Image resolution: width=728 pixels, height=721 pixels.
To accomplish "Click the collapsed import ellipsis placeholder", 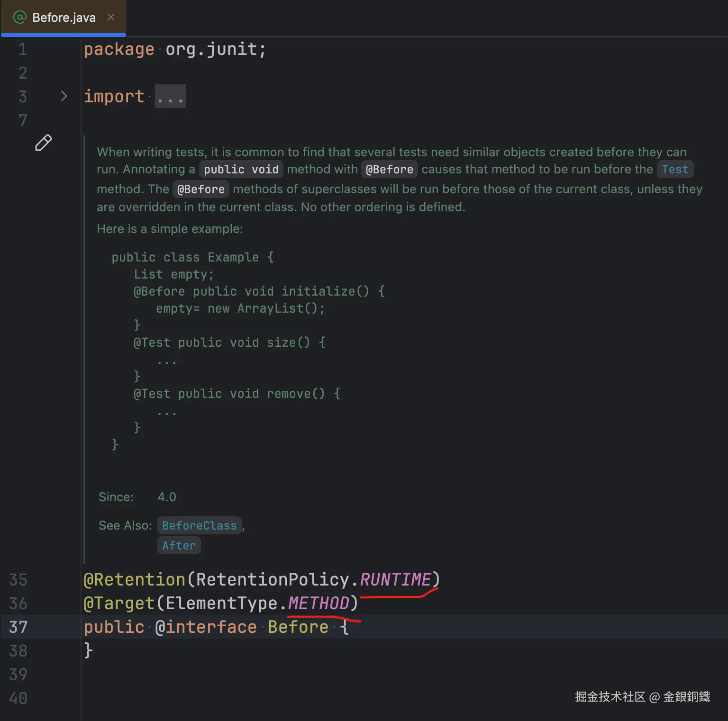I will coord(170,97).
